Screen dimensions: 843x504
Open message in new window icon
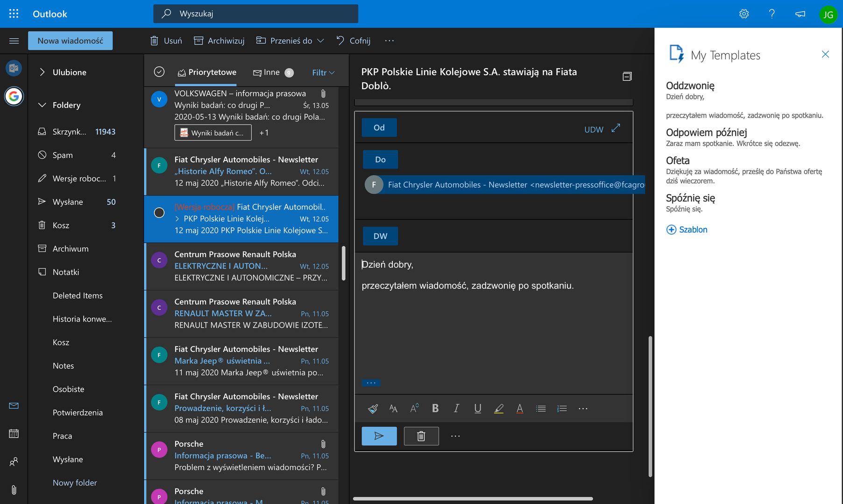point(627,77)
